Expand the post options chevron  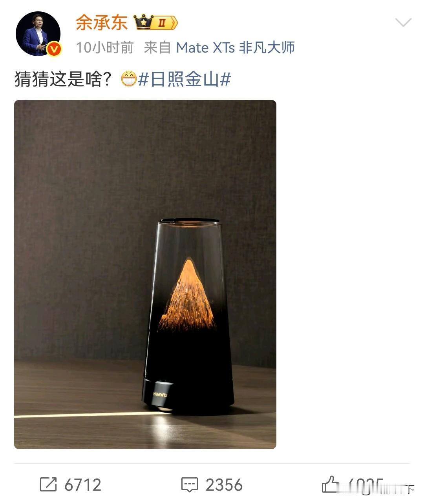coord(403,23)
